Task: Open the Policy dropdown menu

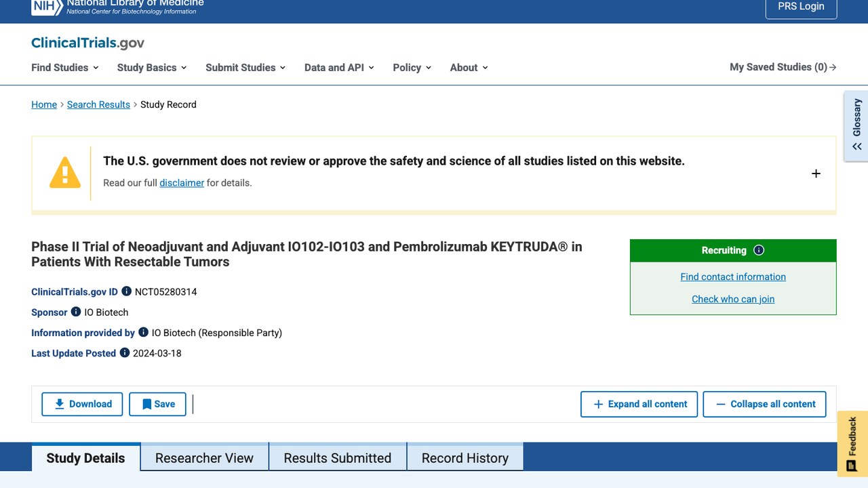Action: [x=412, y=67]
